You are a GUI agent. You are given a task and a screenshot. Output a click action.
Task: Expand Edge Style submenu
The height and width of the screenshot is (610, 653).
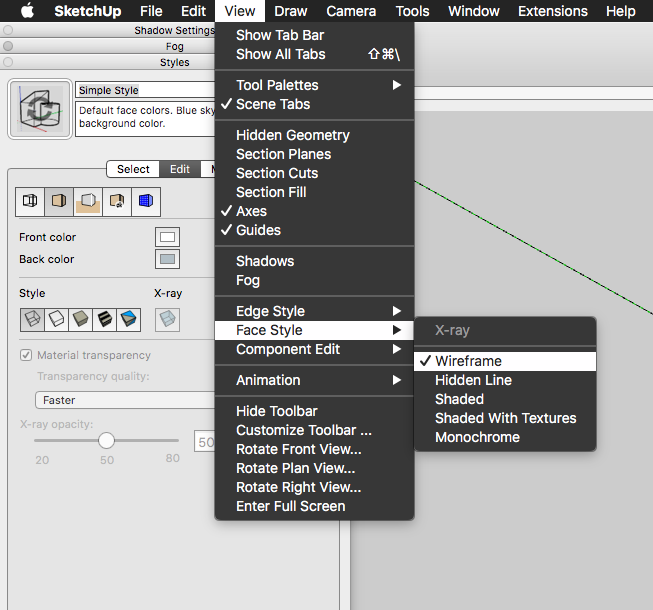coord(314,311)
